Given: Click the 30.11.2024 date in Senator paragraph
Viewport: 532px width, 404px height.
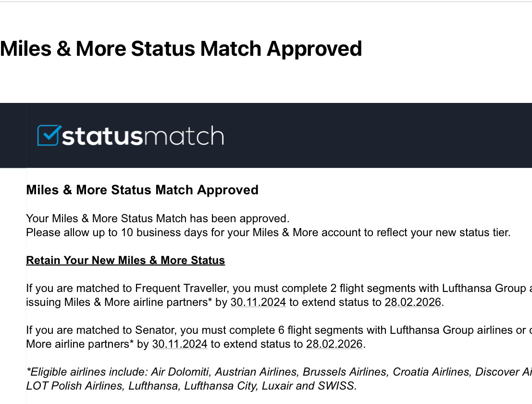Looking at the screenshot, I should 180,344.
